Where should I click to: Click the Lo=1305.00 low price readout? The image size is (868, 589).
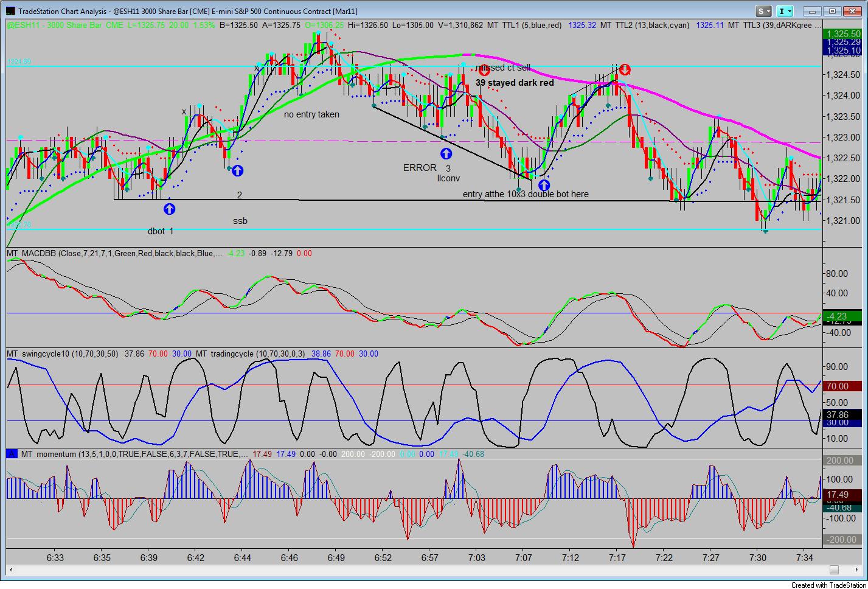413,25
